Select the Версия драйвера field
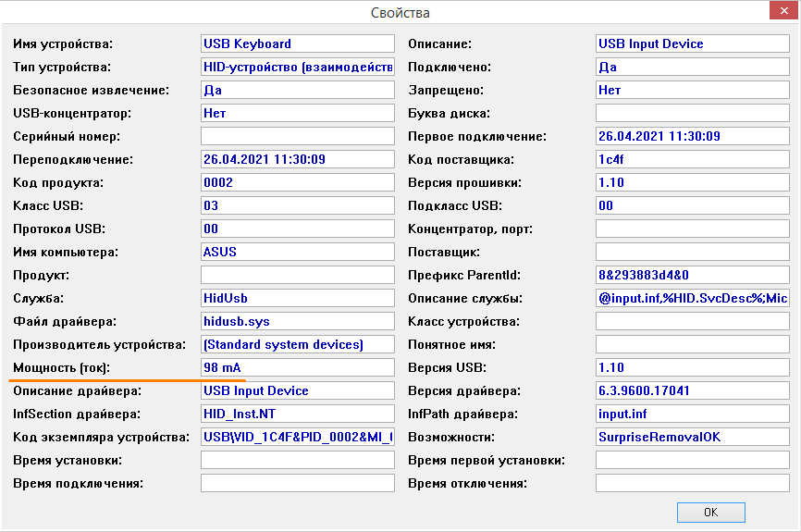The height and width of the screenshot is (532, 801). pyautogui.click(x=692, y=390)
